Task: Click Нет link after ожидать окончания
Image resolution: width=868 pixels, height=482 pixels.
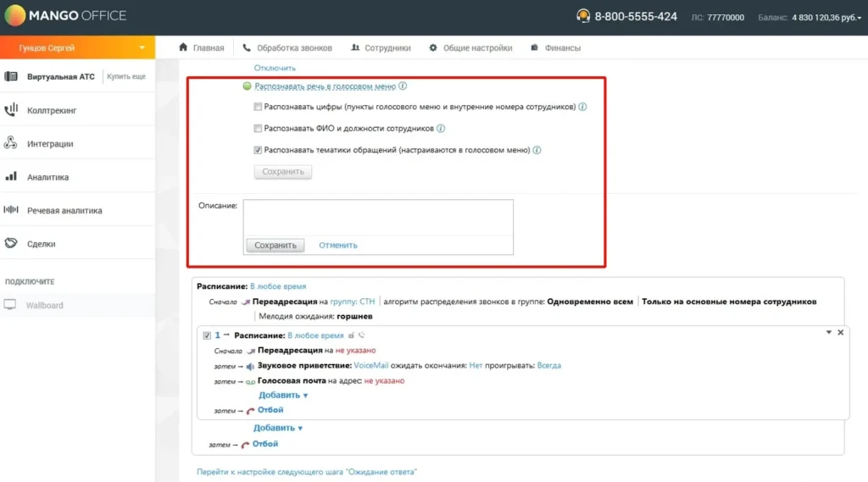Action: click(476, 365)
